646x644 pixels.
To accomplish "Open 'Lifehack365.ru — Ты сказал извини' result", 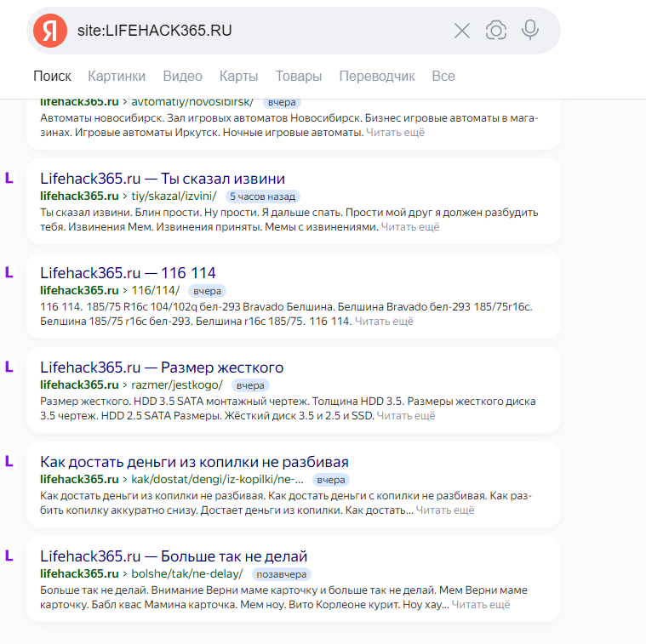I will tap(163, 179).
